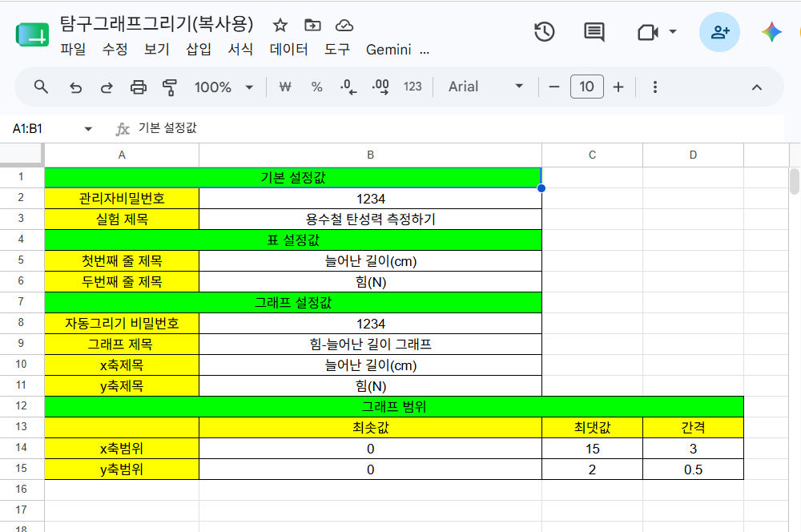Select the 간격 header cell
801x532 pixels.
coord(693,428)
